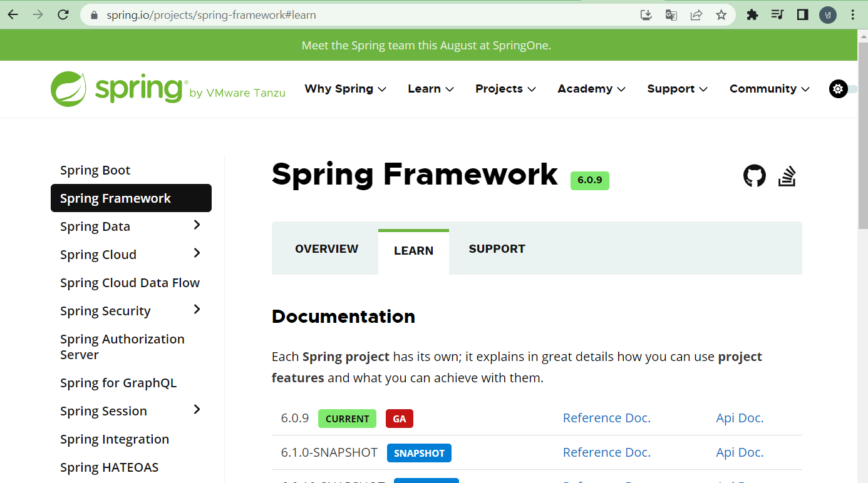Expand the Learn navigation menu
Screen dimensions: 868x483
tap(431, 89)
